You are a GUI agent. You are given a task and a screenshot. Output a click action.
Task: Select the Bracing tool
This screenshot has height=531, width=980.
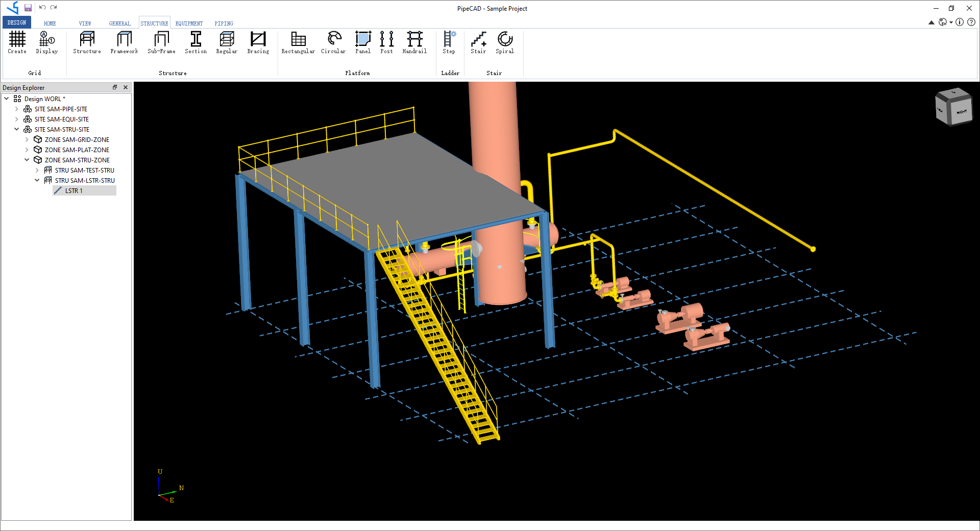tap(258, 43)
